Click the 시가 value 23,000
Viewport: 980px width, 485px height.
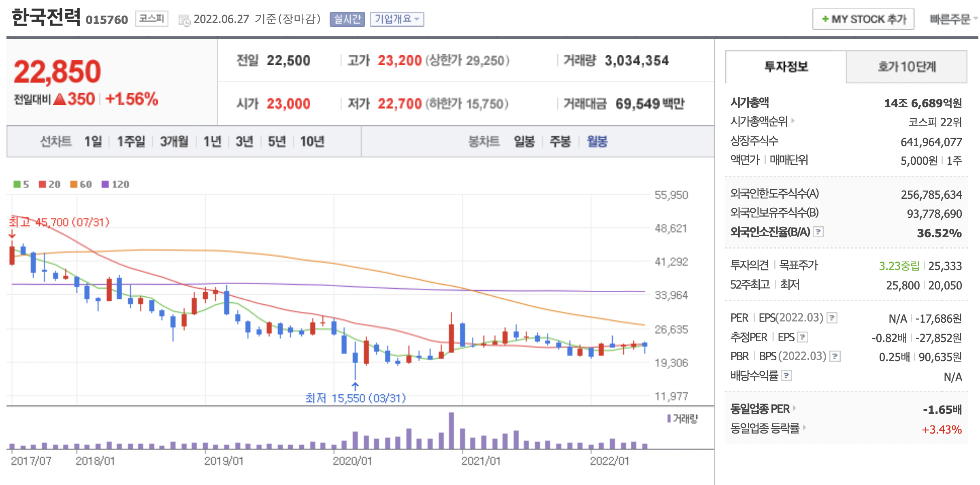tap(288, 104)
